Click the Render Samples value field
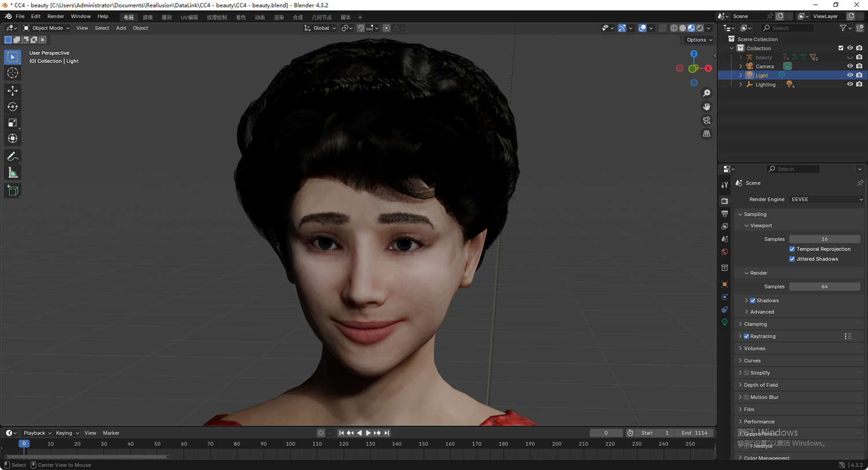 click(x=824, y=287)
